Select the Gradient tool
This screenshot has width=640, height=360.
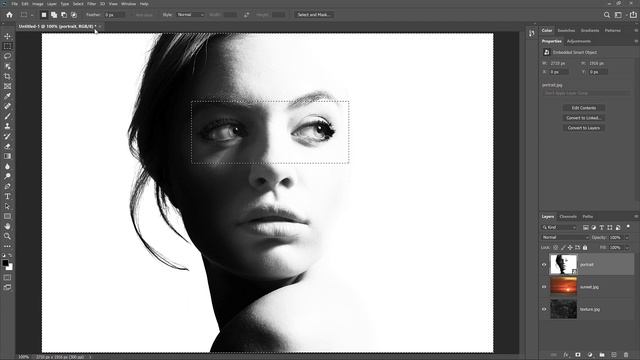pyautogui.click(x=7, y=156)
